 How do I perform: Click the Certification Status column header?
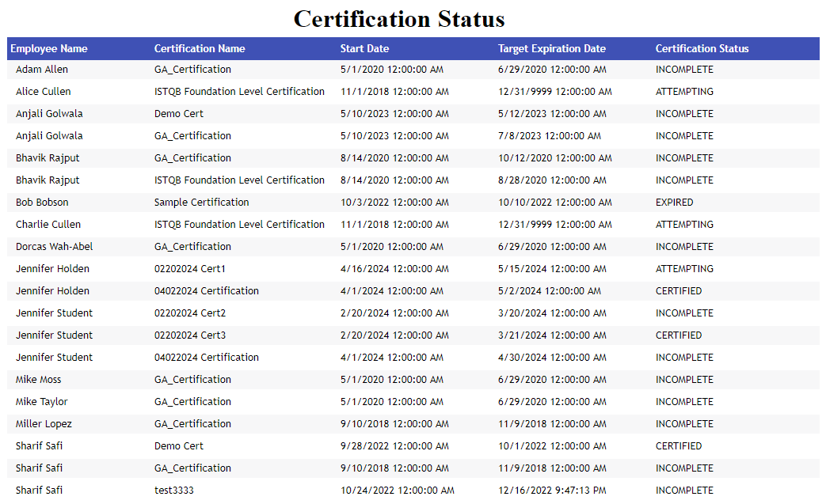click(702, 49)
